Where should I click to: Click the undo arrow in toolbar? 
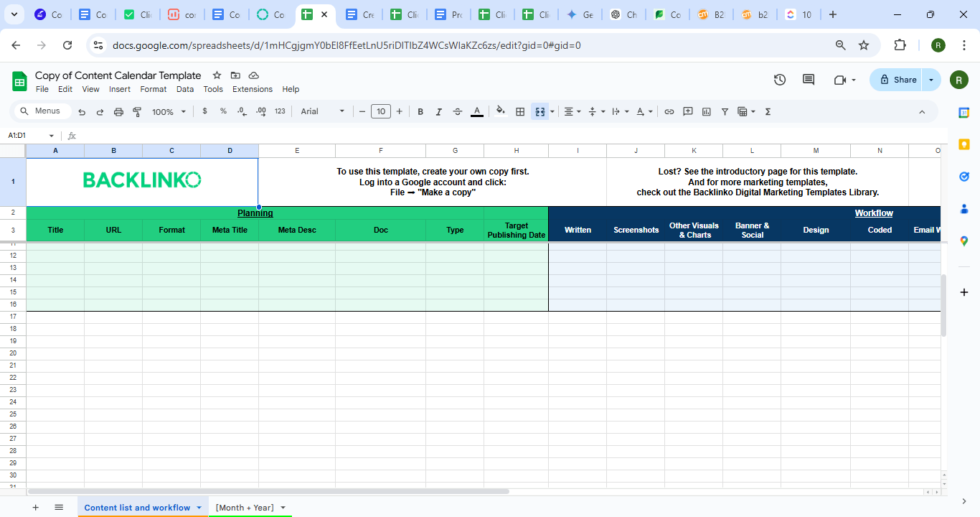[x=82, y=112]
